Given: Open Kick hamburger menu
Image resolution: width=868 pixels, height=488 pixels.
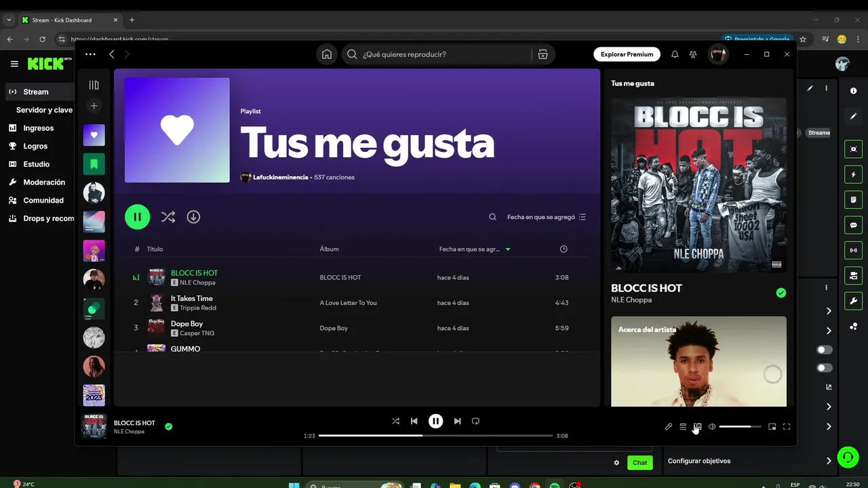Looking at the screenshot, I should coord(14,64).
